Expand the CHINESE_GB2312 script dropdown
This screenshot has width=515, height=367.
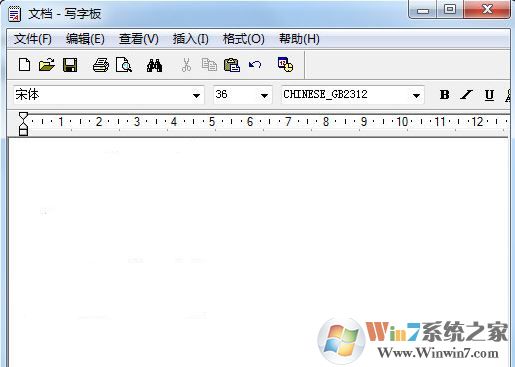tap(416, 96)
